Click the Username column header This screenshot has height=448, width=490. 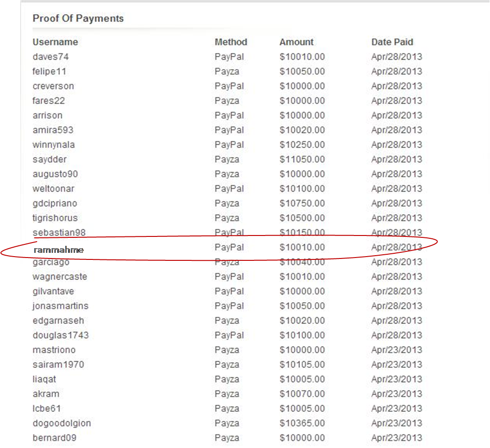point(55,42)
